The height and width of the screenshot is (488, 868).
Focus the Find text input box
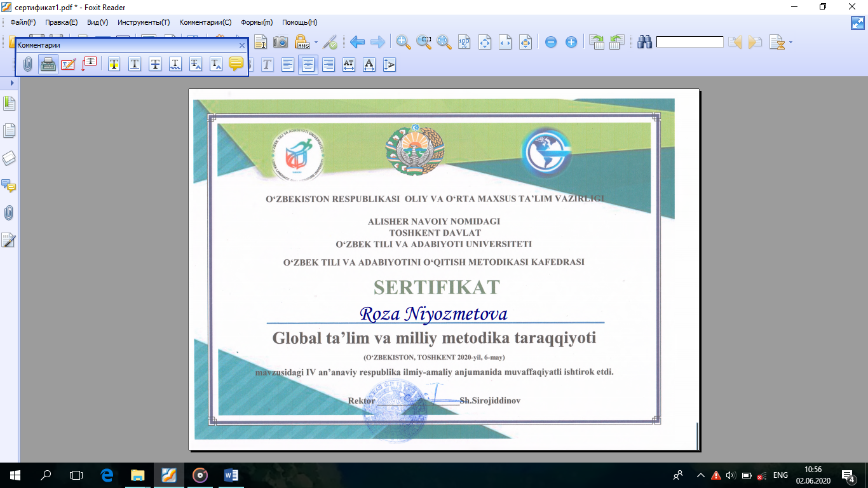(x=689, y=43)
